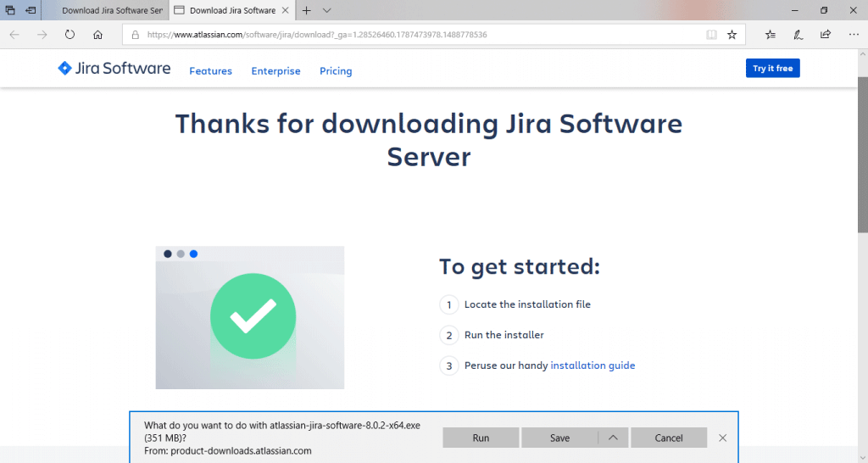Open browser Settings and more menu
Image resolution: width=868 pixels, height=463 pixels.
click(x=854, y=34)
